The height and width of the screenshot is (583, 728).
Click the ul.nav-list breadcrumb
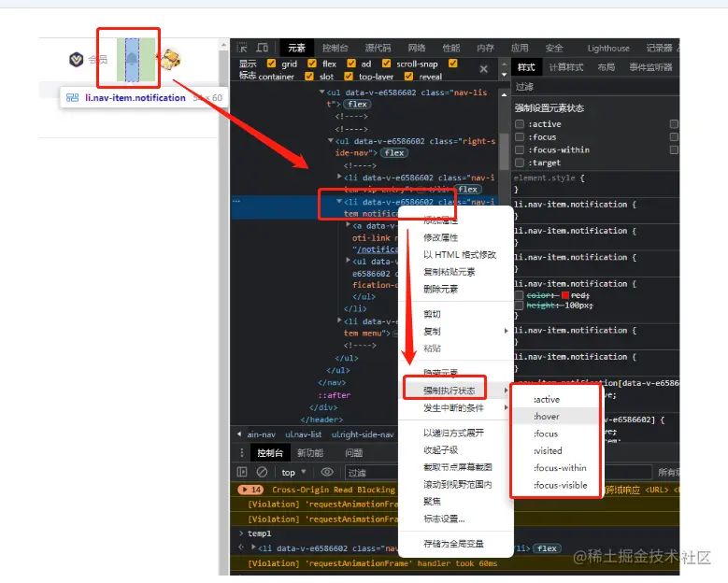pos(303,434)
